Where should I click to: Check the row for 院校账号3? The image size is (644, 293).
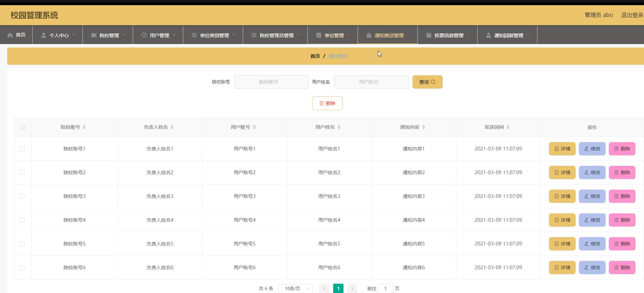pos(22,196)
